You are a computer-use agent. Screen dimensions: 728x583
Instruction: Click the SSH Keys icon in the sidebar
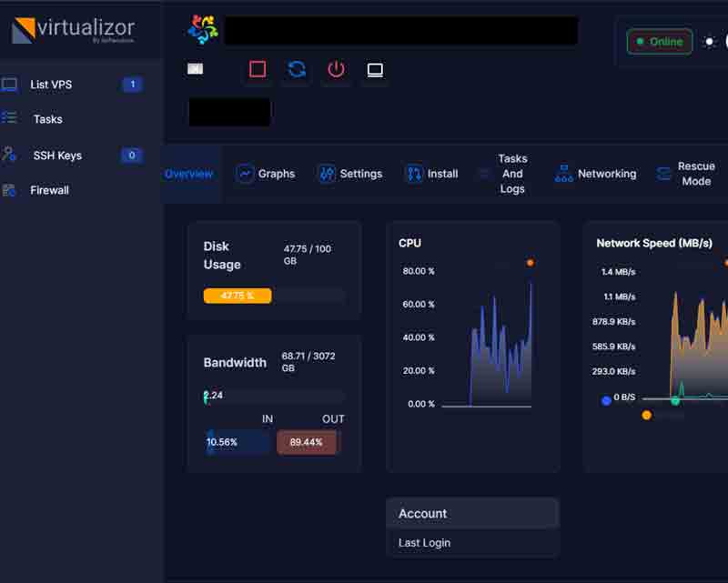pos(11,155)
